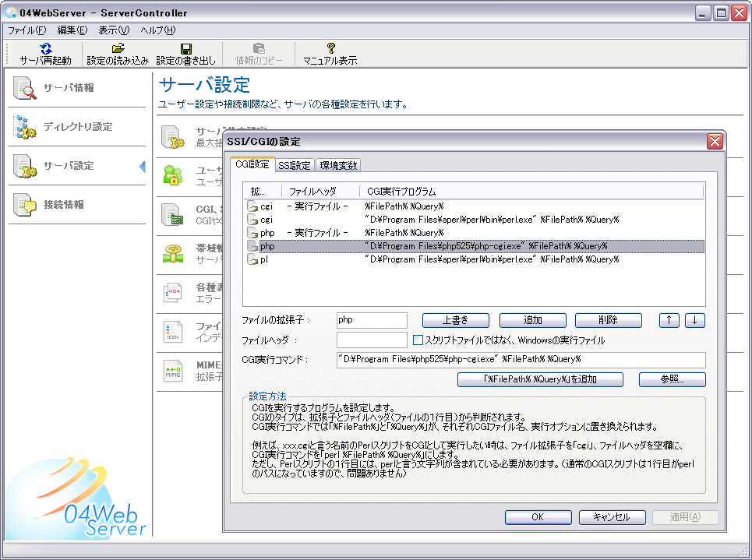Select サーバ設定 in the sidebar
Viewport: 752px width, 560px height.
coord(76,165)
